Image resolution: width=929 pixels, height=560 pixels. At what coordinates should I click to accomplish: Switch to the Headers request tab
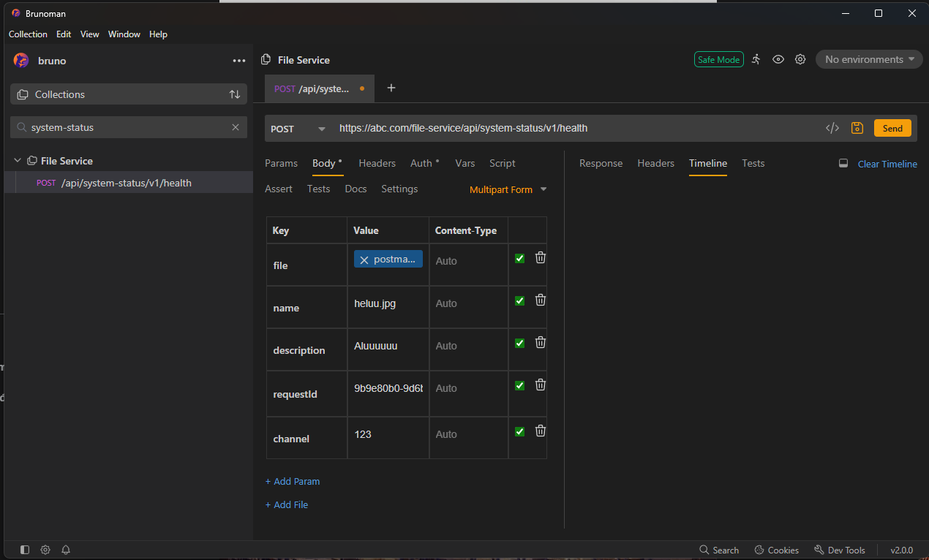tap(377, 163)
